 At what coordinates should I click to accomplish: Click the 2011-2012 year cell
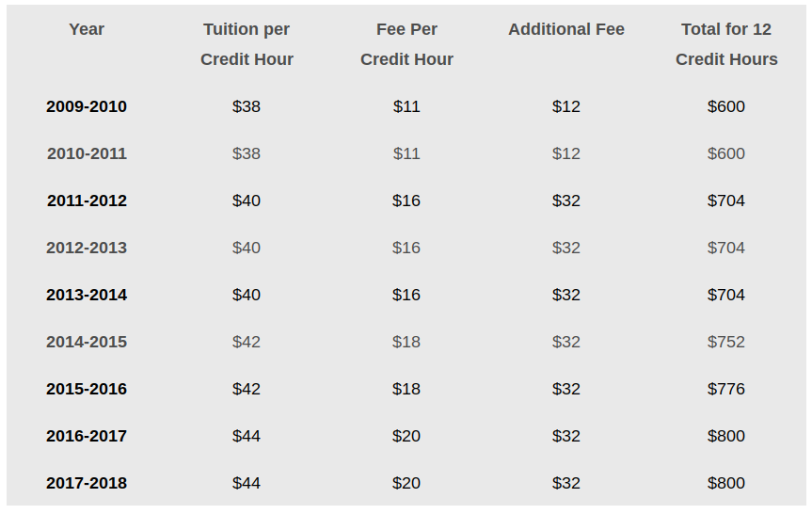(x=87, y=201)
